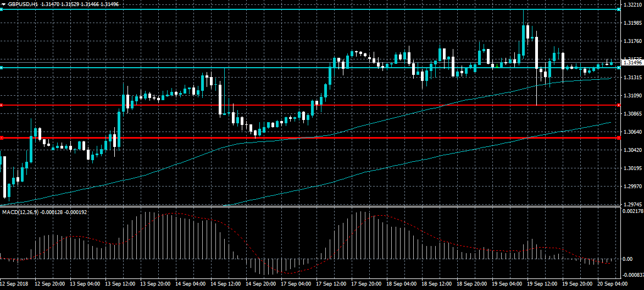
Task: Select the left handle of the topmost cyan line
Action: tap(1, 9)
